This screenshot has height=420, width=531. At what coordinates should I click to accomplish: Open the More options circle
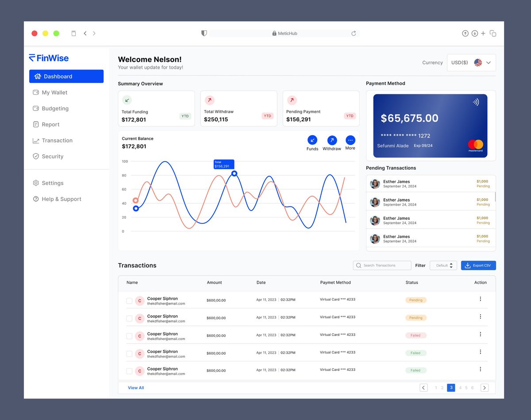pos(350,140)
